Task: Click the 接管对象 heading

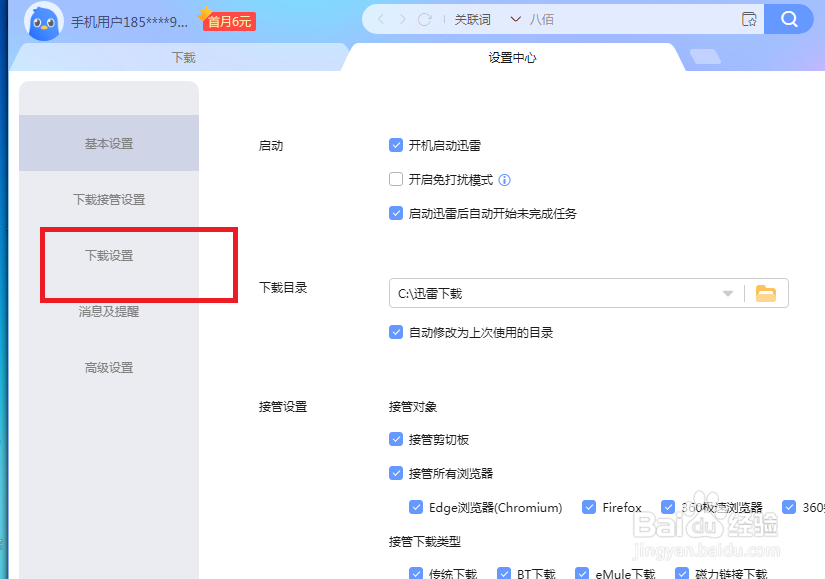Action: 413,406
